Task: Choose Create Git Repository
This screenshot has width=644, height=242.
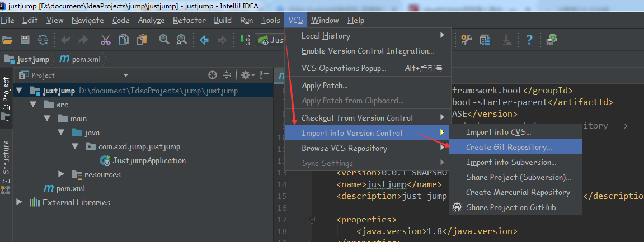Action: (x=515, y=147)
